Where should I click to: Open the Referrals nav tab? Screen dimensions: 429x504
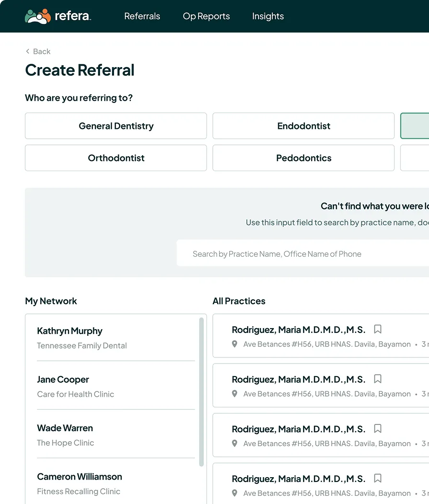coord(142,16)
